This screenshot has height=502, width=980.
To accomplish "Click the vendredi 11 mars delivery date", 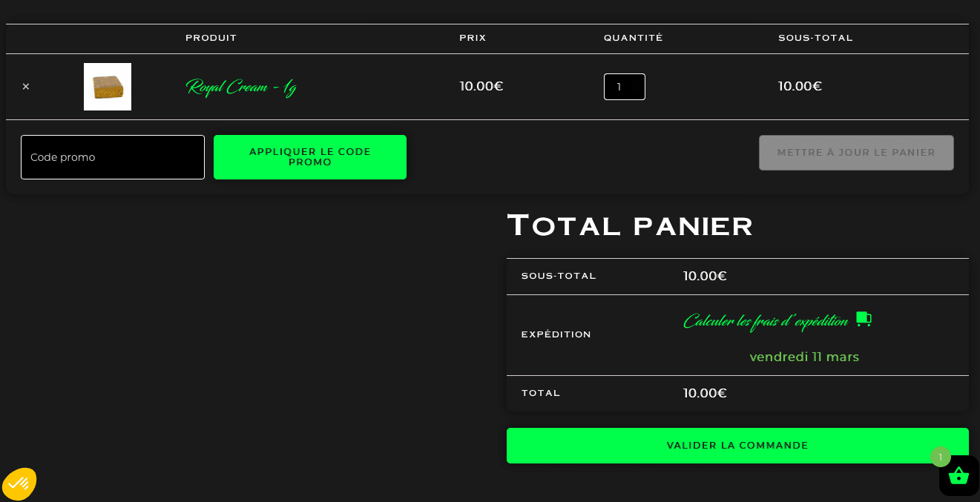I will pyautogui.click(x=804, y=357).
